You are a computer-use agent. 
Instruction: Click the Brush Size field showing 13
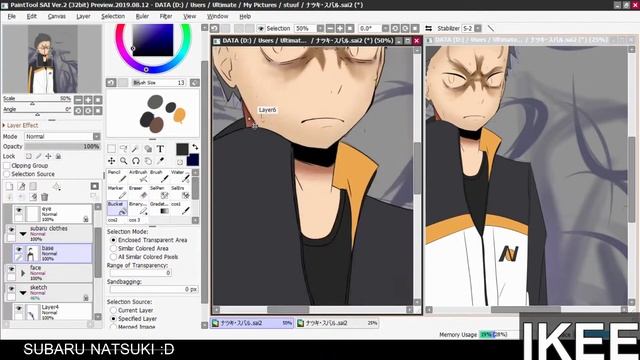(x=158, y=82)
